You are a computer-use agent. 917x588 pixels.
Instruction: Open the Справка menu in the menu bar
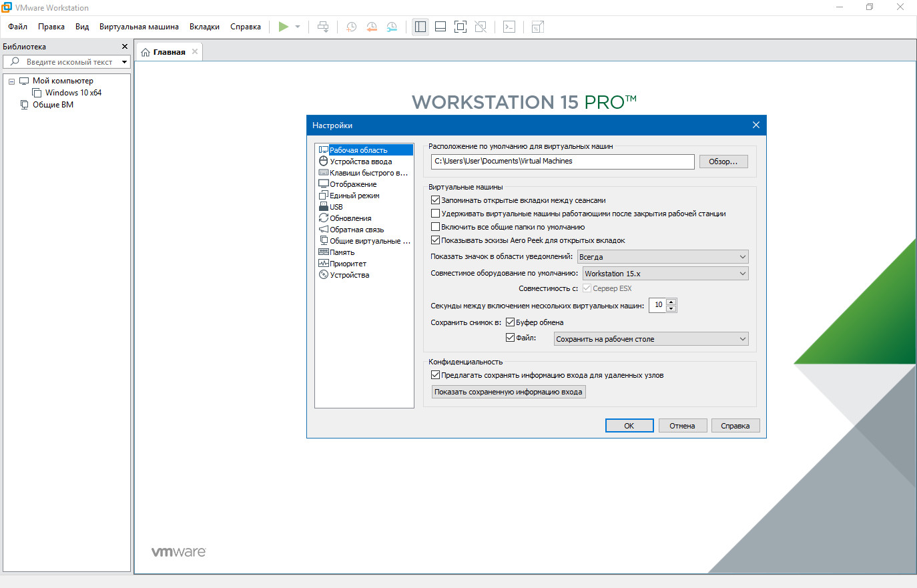click(x=246, y=27)
